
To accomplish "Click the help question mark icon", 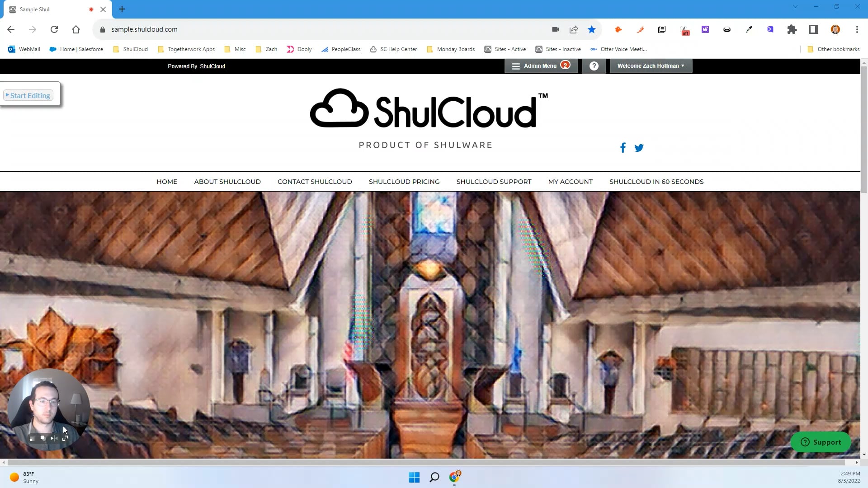I will point(594,66).
